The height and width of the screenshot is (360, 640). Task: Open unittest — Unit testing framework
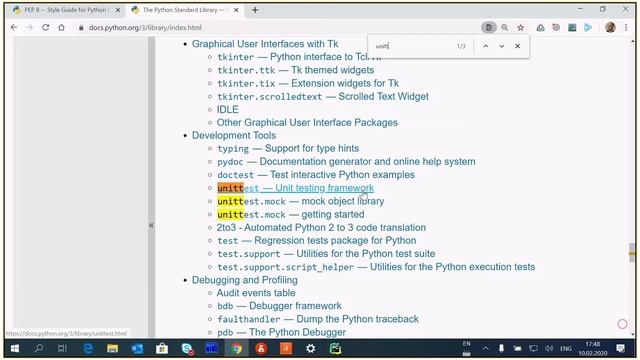pos(296,188)
